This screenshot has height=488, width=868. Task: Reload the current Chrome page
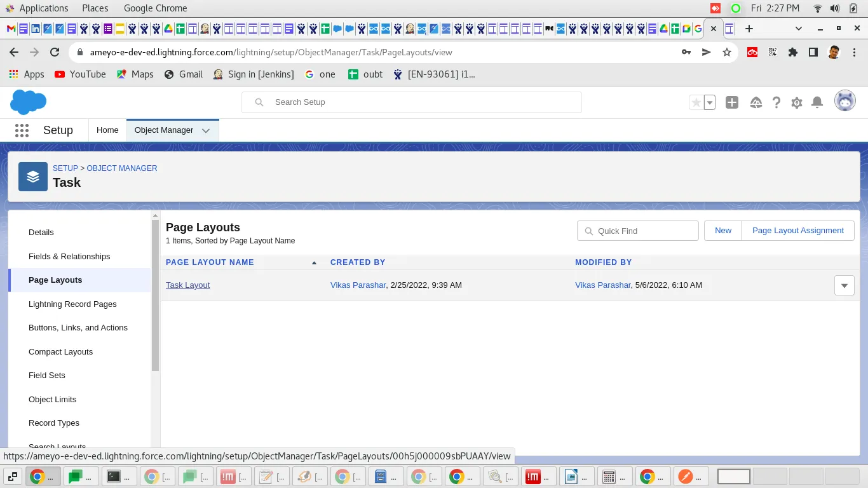click(55, 52)
